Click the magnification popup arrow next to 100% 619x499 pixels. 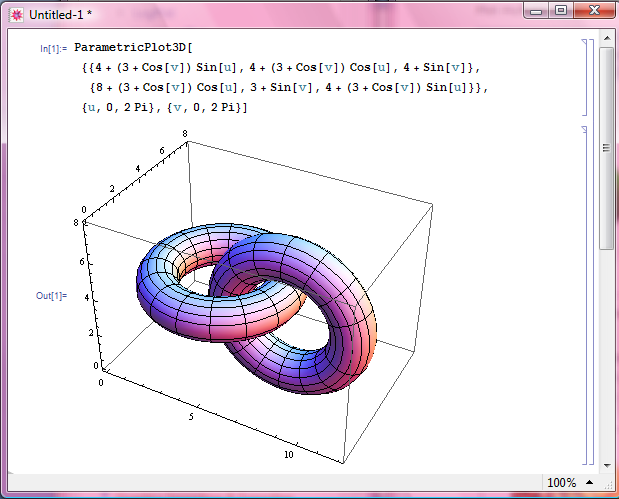(x=589, y=482)
